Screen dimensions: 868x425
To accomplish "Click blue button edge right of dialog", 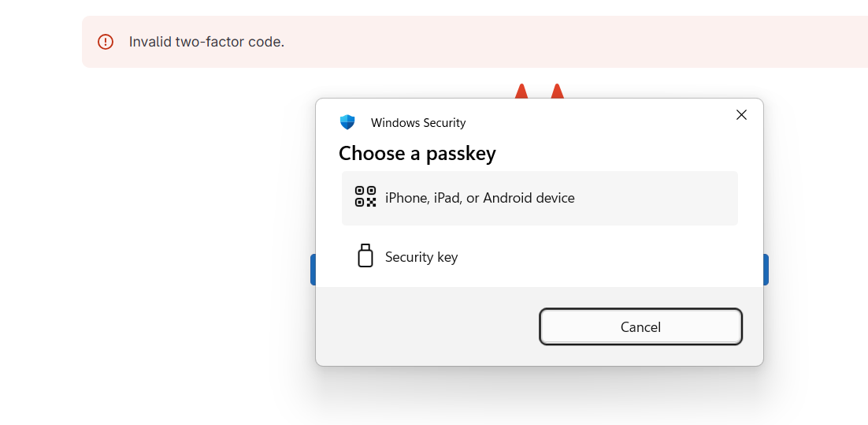I will pyautogui.click(x=766, y=270).
